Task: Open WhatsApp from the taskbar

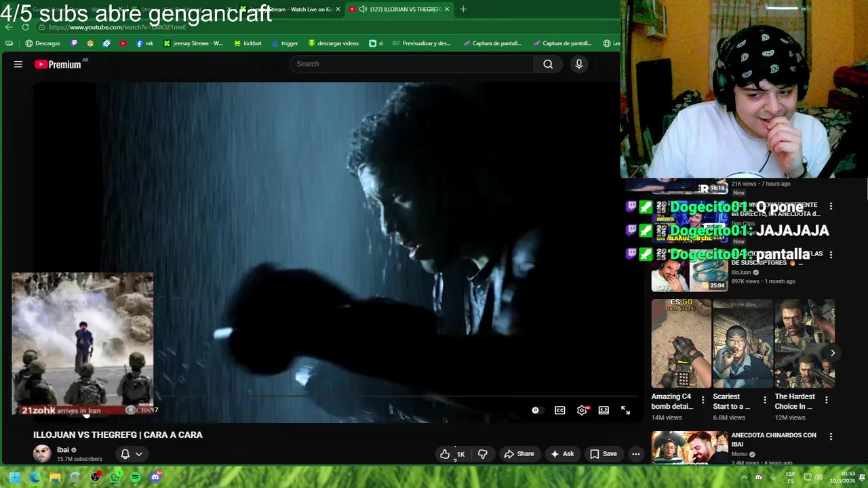Action: pyautogui.click(x=115, y=477)
